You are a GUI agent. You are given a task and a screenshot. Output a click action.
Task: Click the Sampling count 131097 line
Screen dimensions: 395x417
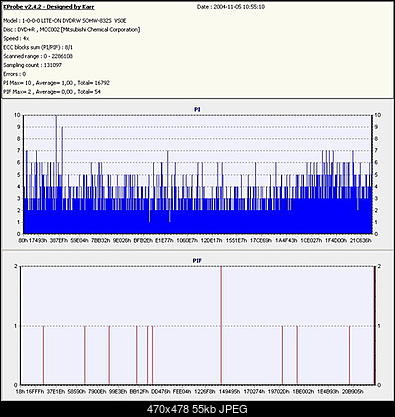point(32,65)
